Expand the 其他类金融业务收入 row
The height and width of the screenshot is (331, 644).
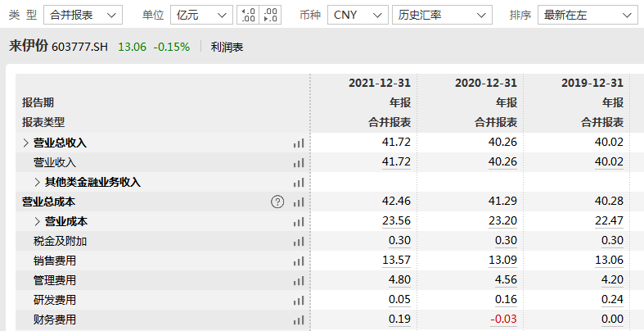tap(37, 182)
